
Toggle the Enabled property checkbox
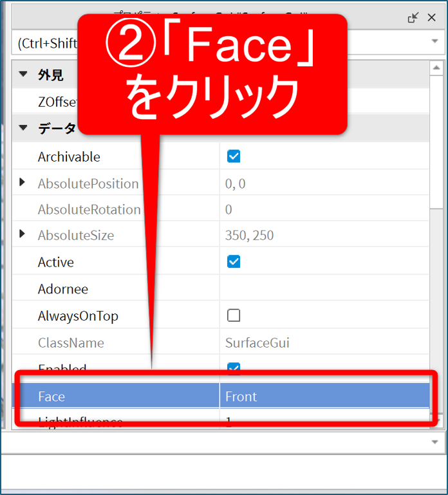(234, 368)
